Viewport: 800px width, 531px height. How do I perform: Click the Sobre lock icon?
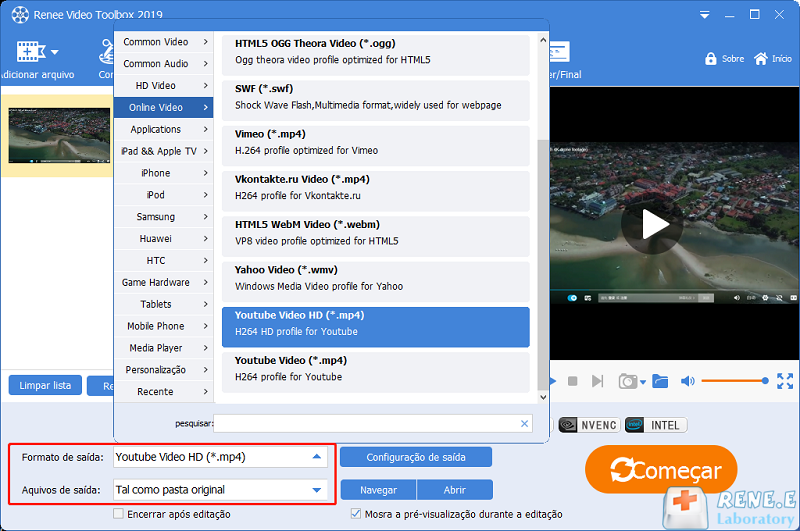pyautogui.click(x=710, y=59)
